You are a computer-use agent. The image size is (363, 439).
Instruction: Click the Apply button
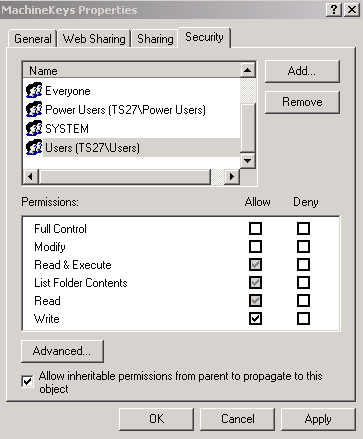[x=318, y=419]
